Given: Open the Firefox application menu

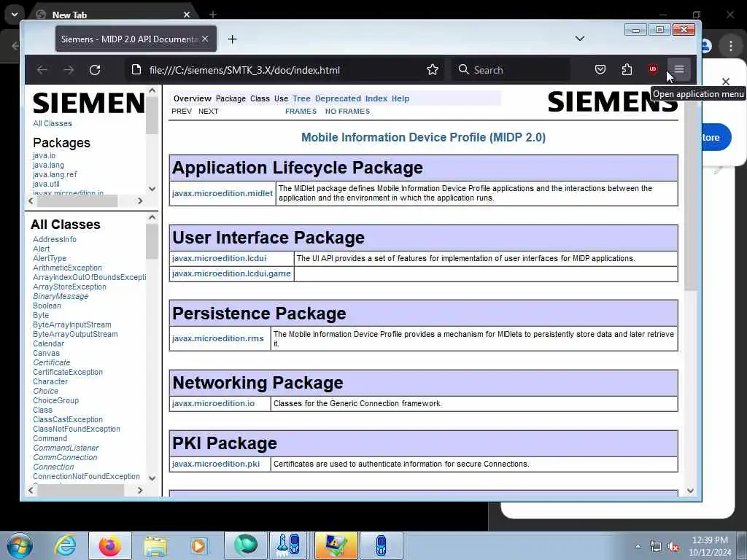Looking at the screenshot, I should 679,69.
